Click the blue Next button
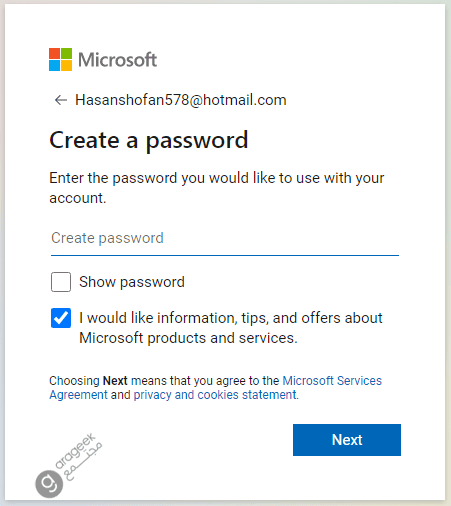Image resolution: width=451 pixels, height=506 pixels. click(347, 440)
